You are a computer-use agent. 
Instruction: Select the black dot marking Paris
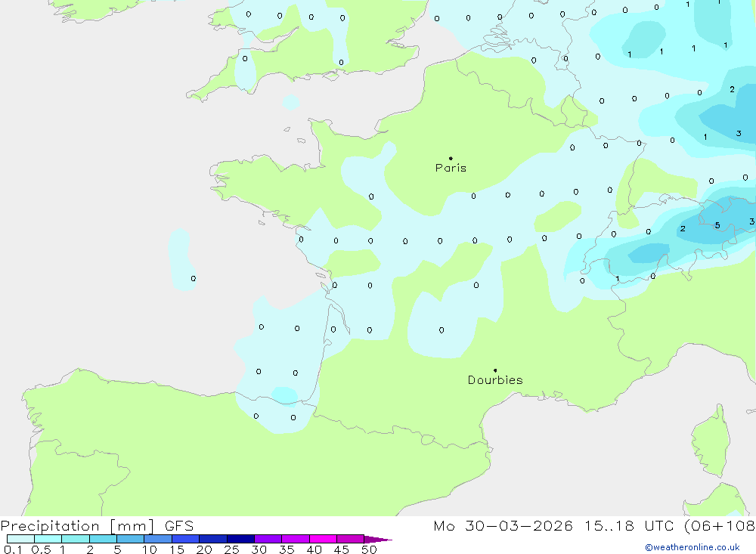[451, 158]
